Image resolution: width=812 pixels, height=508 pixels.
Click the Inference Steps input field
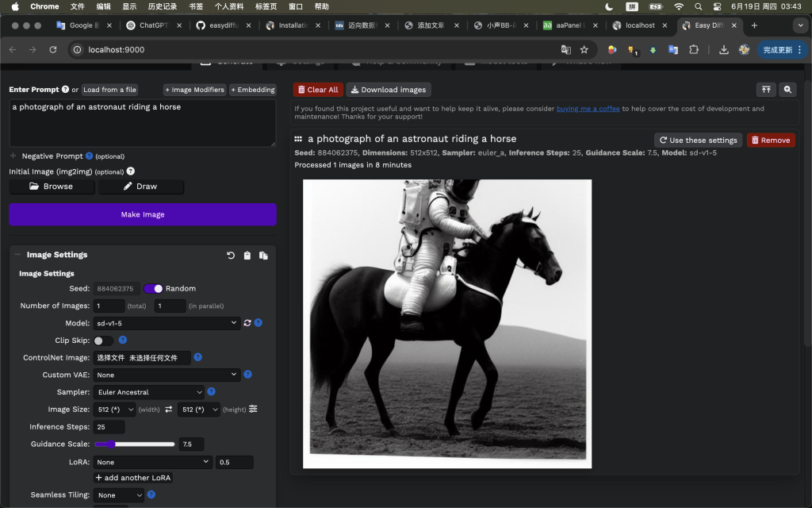pyautogui.click(x=109, y=427)
